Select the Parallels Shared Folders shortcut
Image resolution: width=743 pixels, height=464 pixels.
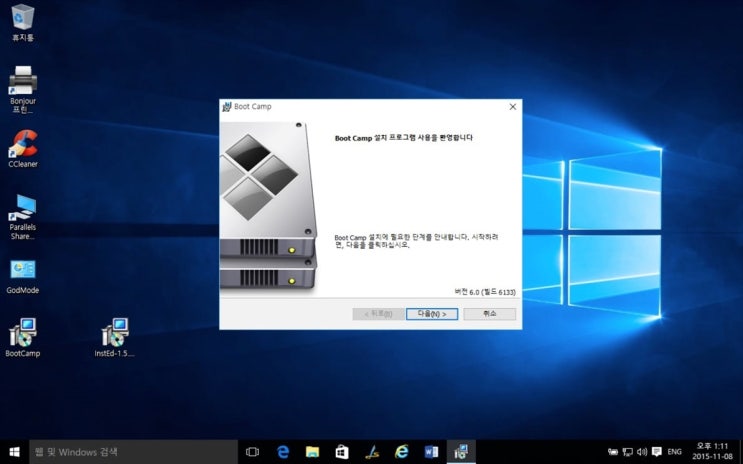click(22, 217)
